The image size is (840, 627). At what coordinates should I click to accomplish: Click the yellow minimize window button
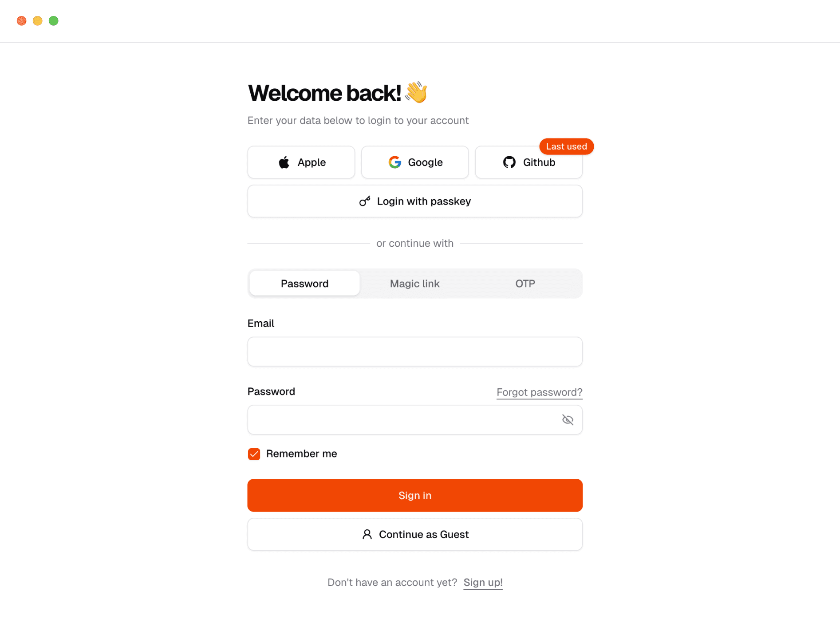click(38, 21)
